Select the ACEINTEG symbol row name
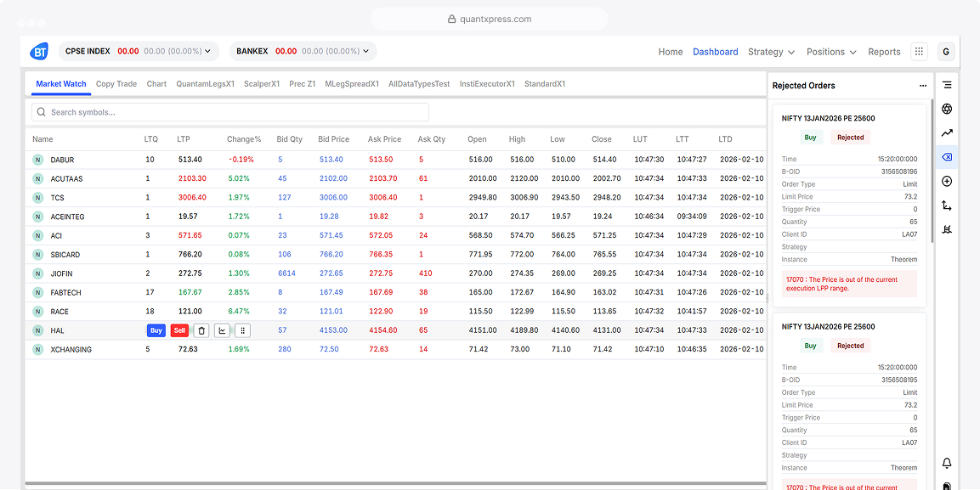 67,217
